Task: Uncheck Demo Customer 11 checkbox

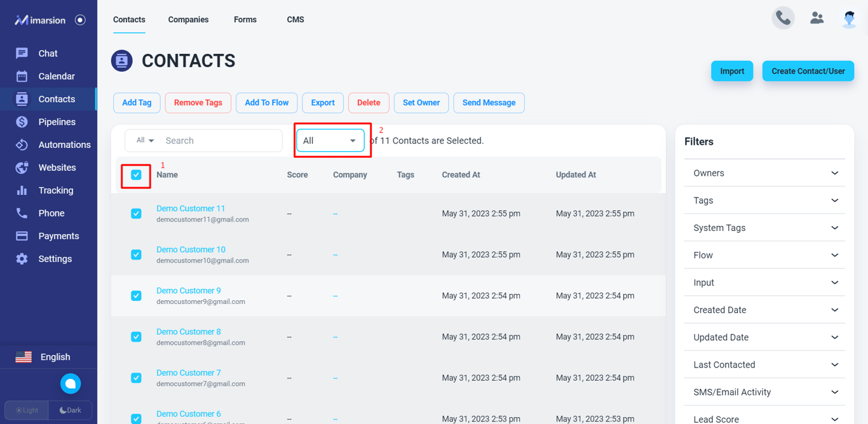Action: point(136,213)
